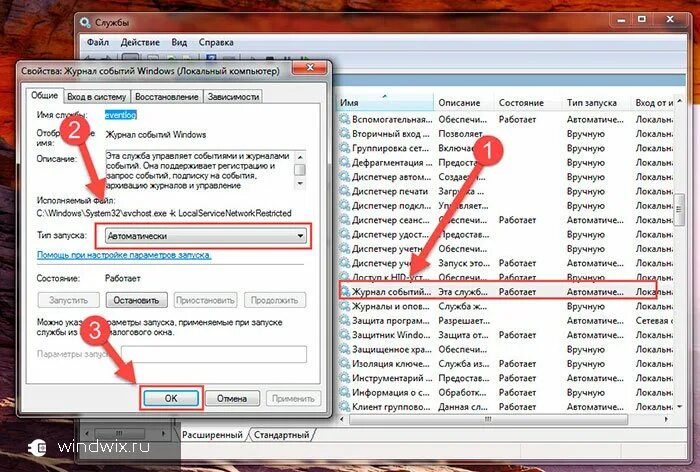Image resolution: width=700 pixels, height=472 pixels.
Task: Select the Диспетчер печати service name
Action: (390, 191)
